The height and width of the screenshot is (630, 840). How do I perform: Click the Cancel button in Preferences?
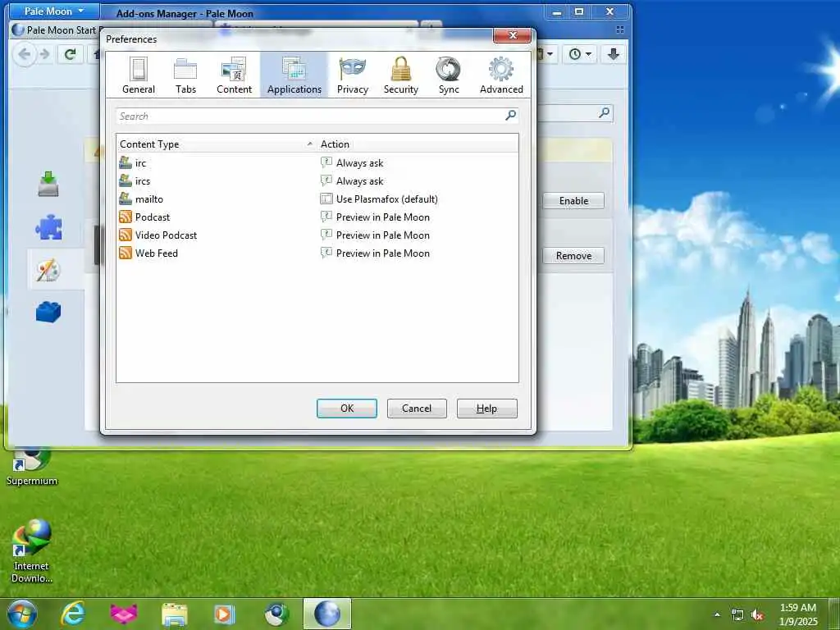[417, 409]
